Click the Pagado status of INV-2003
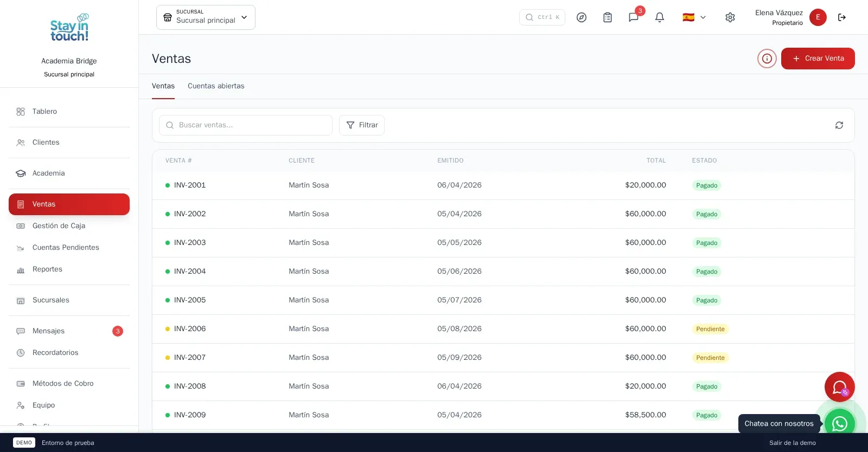The image size is (868, 452). pos(706,243)
